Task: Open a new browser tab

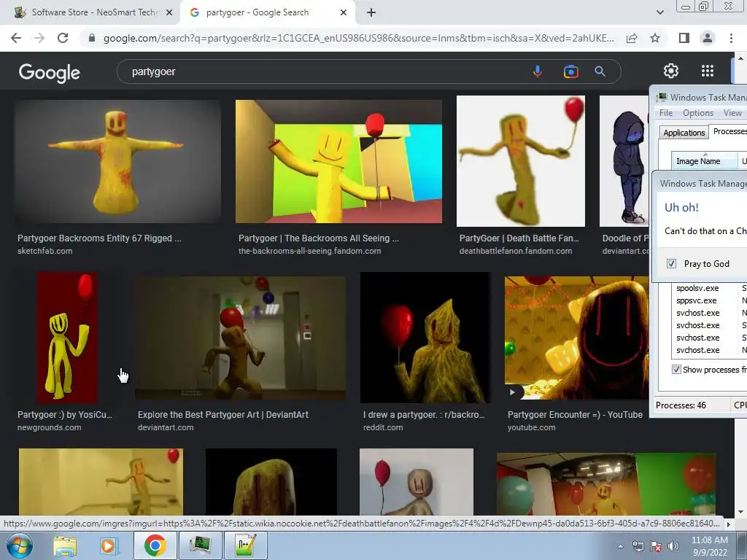Action: click(371, 12)
